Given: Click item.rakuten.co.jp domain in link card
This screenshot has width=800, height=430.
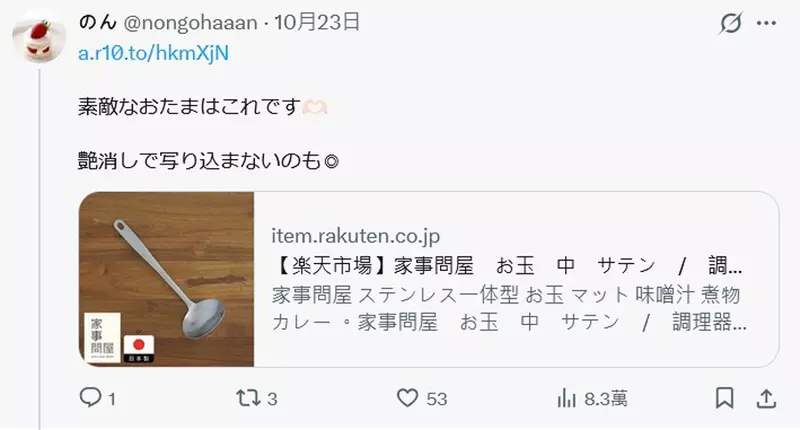Looking at the screenshot, I should pos(356,236).
